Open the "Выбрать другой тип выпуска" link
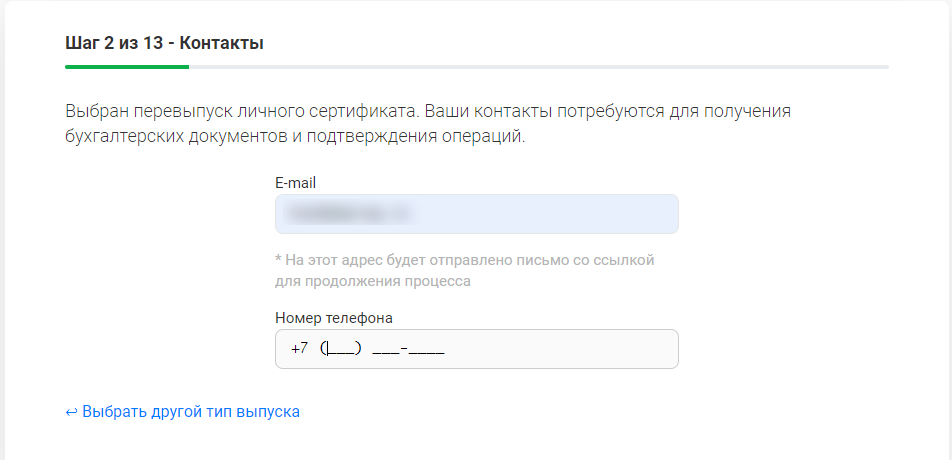 190,411
